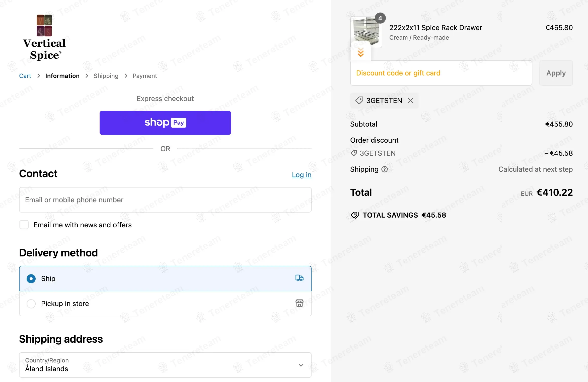The width and height of the screenshot is (588, 382).
Task: Click the item quantity badge showing 4
Action: (380, 18)
